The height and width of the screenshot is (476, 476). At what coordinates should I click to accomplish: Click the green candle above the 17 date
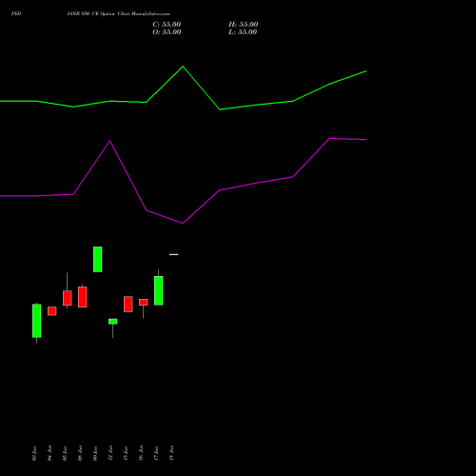point(159,290)
